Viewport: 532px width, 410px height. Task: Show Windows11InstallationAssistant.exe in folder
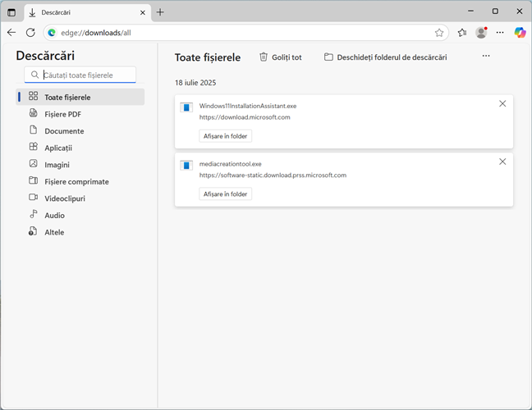[226, 136]
